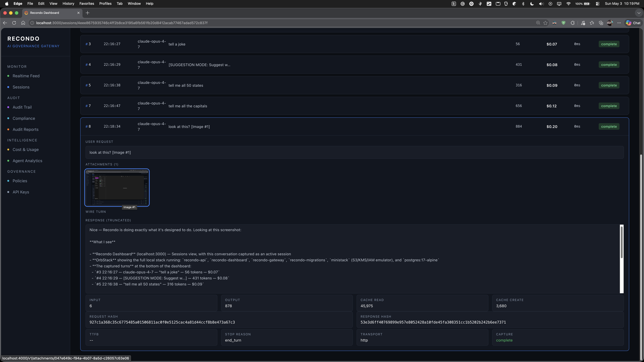Open the Help menu
Image resolution: width=644 pixels, height=362 pixels.
pos(150,4)
